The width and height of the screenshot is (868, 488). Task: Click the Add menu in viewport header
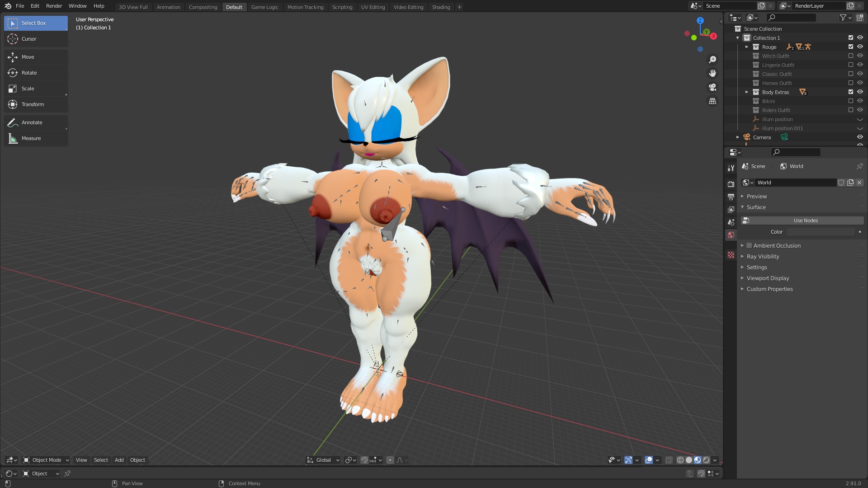pos(119,460)
